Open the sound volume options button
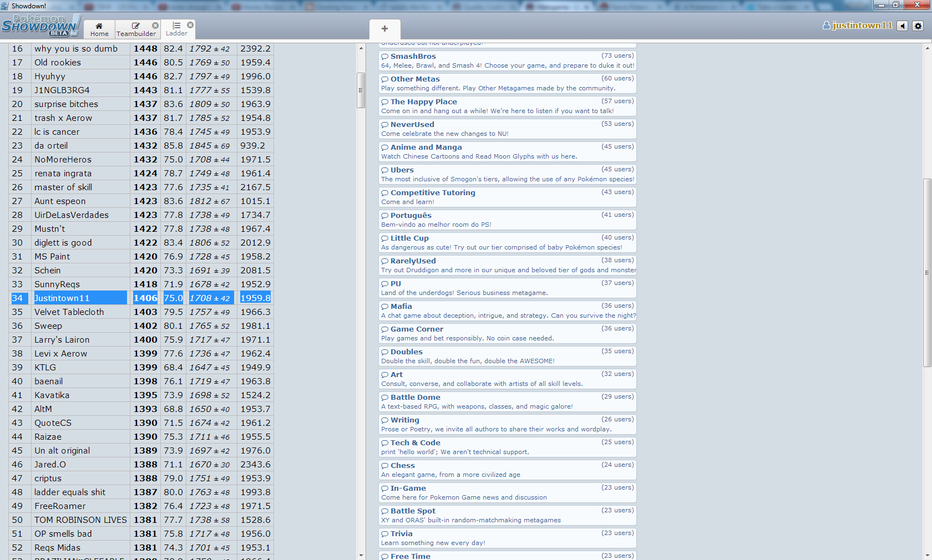 tap(903, 26)
